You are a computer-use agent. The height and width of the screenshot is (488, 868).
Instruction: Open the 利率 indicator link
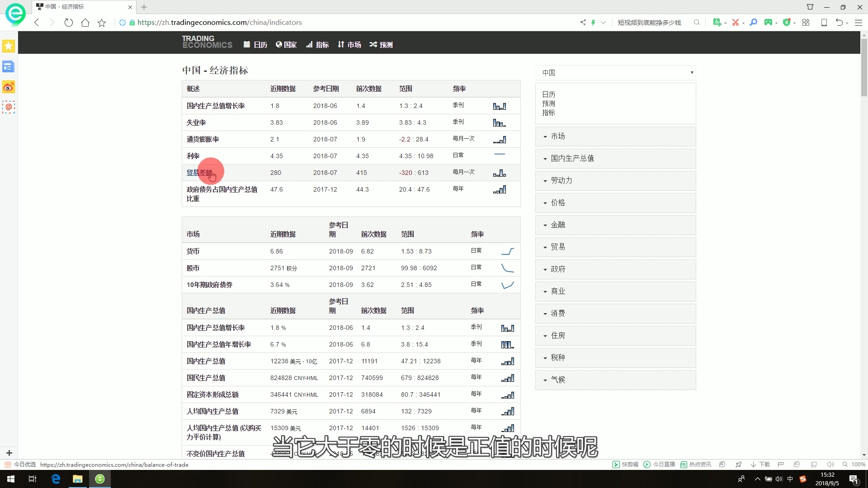tap(193, 156)
